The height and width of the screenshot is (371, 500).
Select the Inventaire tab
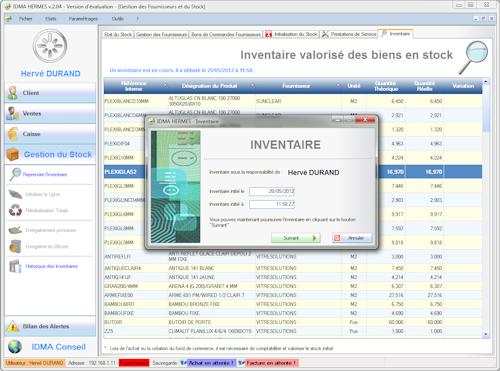pos(395,34)
